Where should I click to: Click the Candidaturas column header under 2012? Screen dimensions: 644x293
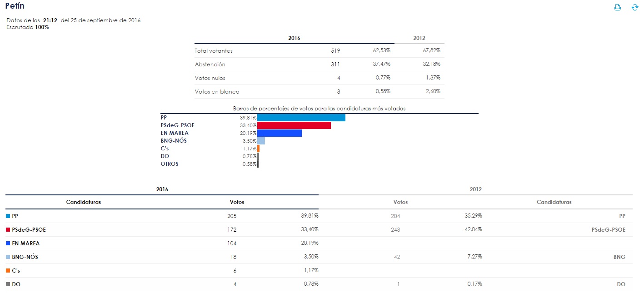[554, 202]
